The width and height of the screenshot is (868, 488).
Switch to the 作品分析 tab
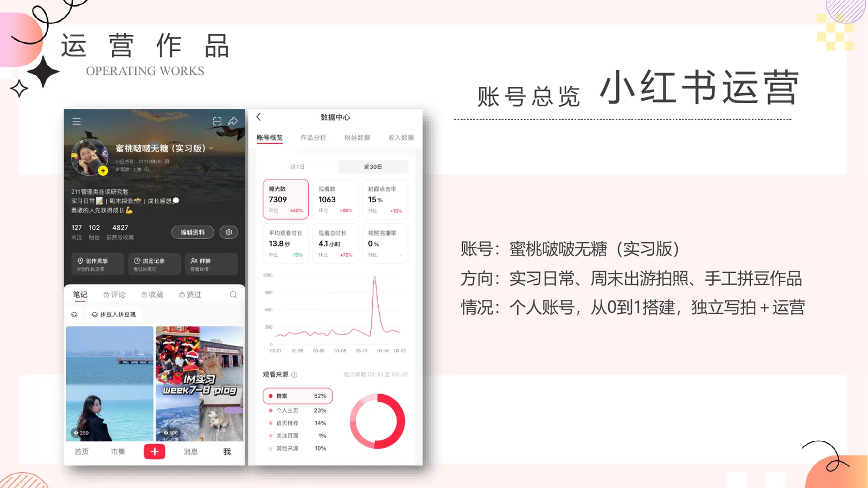pyautogui.click(x=314, y=138)
